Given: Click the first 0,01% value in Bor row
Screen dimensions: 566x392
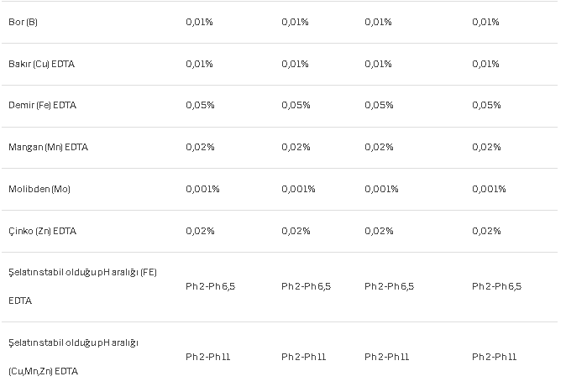Looking at the screenshot, I should (x=199, y=22).
